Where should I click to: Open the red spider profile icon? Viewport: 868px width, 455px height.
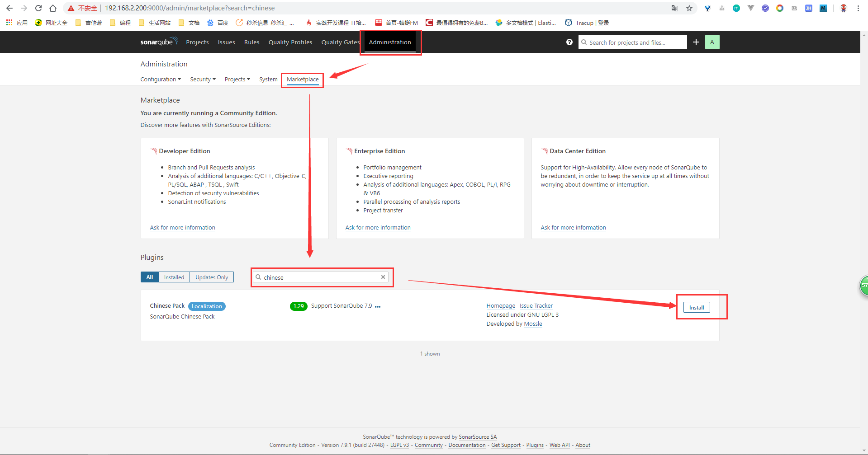point(844,8)
